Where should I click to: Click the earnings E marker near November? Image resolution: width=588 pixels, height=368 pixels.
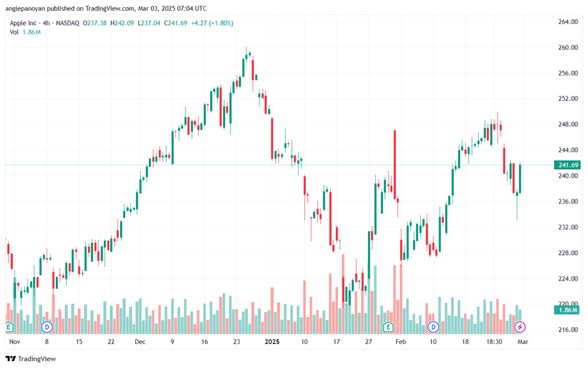(x=9, y=327)
